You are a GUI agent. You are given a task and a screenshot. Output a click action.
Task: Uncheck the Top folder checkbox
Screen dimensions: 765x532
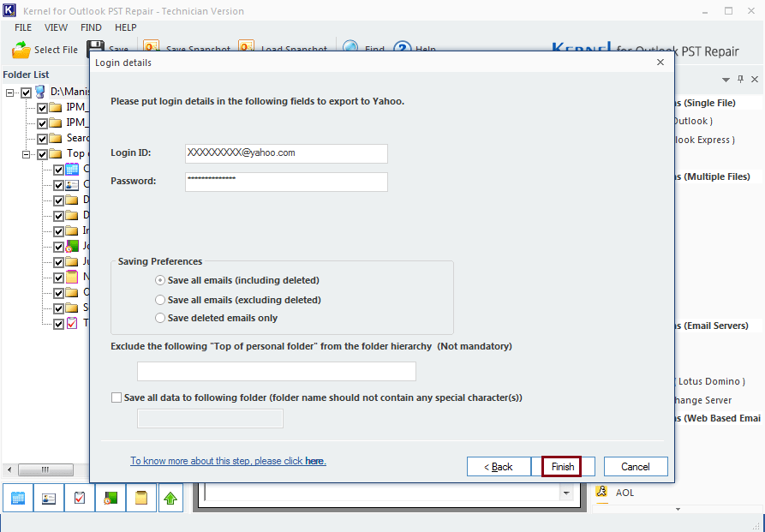tap(43, 155)
